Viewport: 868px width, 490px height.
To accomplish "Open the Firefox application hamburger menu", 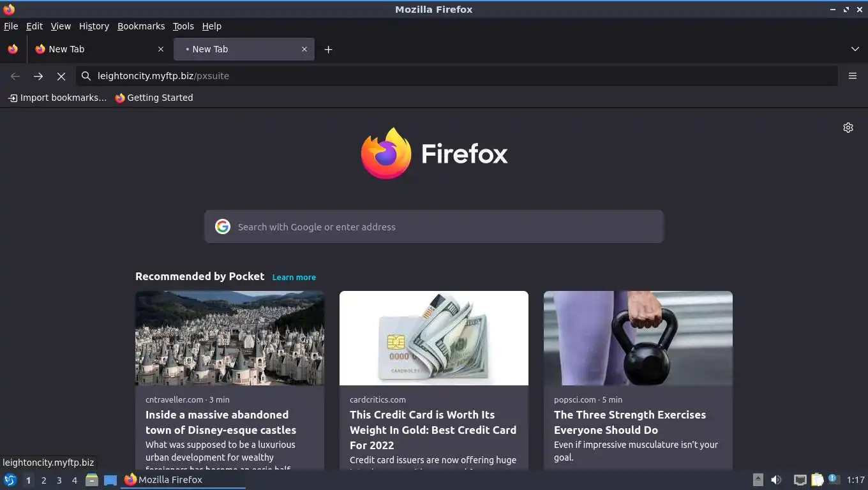I will [853, 76].
